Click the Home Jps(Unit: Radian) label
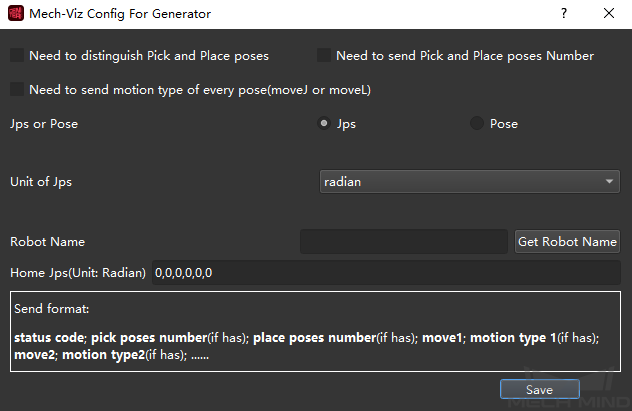The height and width of the screenshot is (411, 632). (x=78, y=272)
